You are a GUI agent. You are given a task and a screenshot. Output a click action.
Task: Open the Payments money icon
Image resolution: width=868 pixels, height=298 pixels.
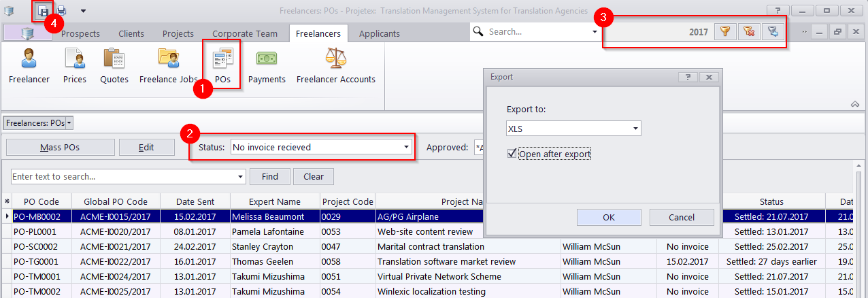click(266, 60)
